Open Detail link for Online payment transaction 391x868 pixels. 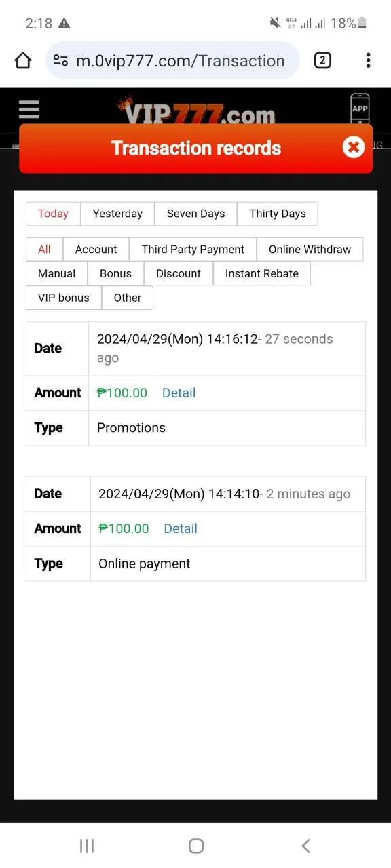tap(181, 528)
